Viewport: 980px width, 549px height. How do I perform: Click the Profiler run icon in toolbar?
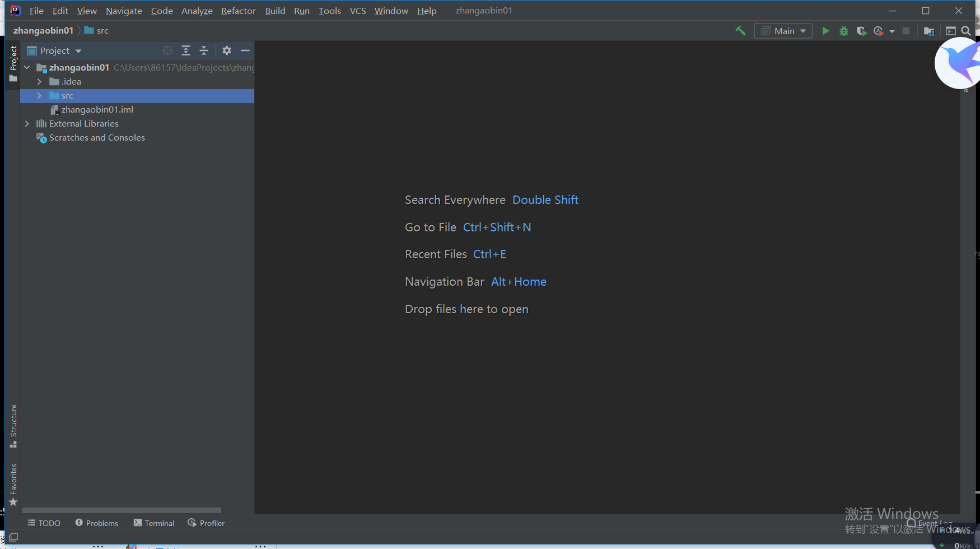(x=879, y=31)
